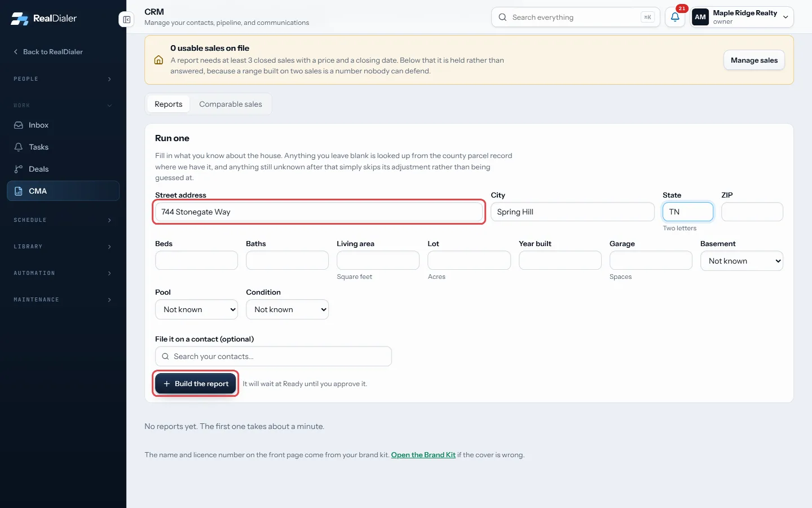
Task: Click the City field containing Spring Hill
Action: (x=572, y=212)
